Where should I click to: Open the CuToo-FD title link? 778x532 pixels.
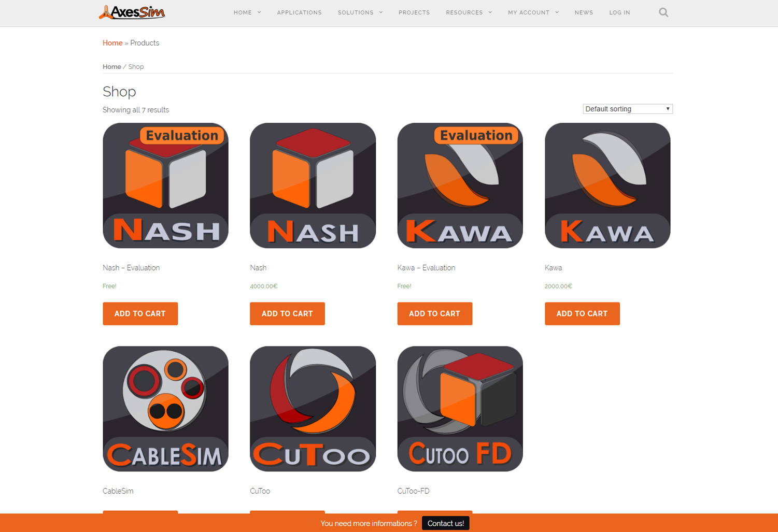413,491
